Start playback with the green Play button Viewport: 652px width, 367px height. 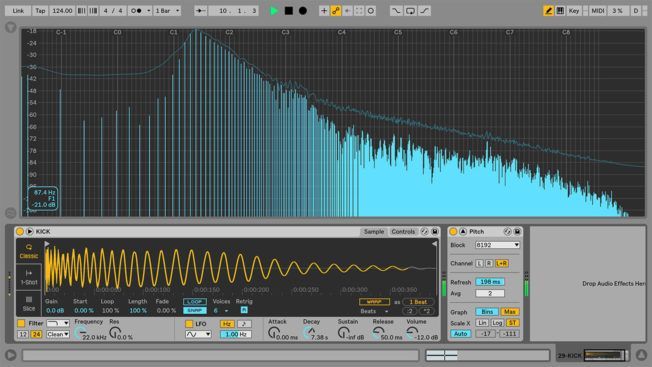tap(274, 11)
